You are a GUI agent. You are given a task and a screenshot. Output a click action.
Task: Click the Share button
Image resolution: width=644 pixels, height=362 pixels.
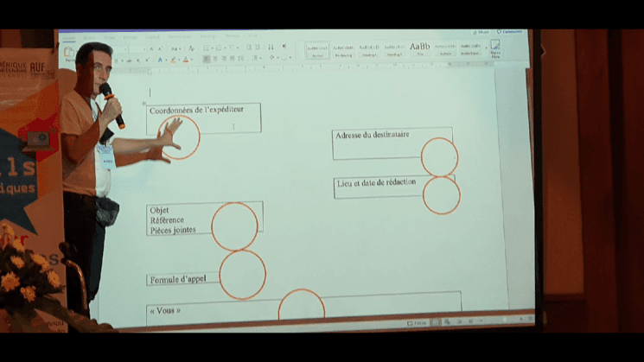(x=480, y=32)
